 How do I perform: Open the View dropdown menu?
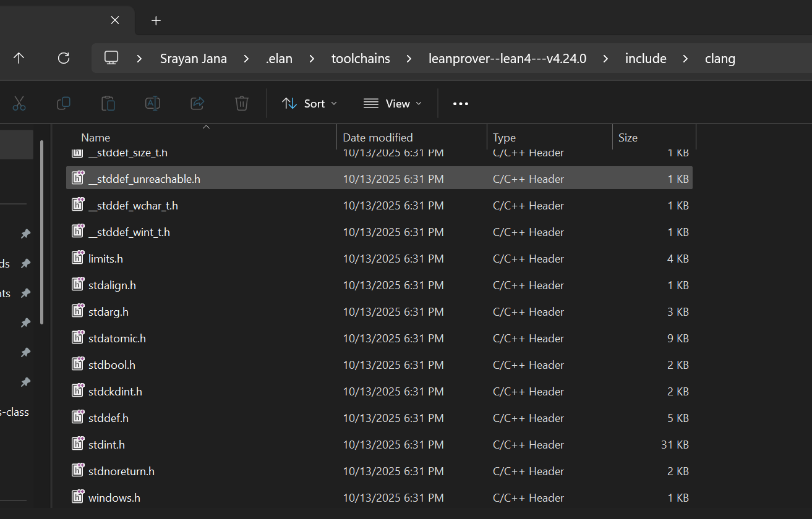click(392, 103)
